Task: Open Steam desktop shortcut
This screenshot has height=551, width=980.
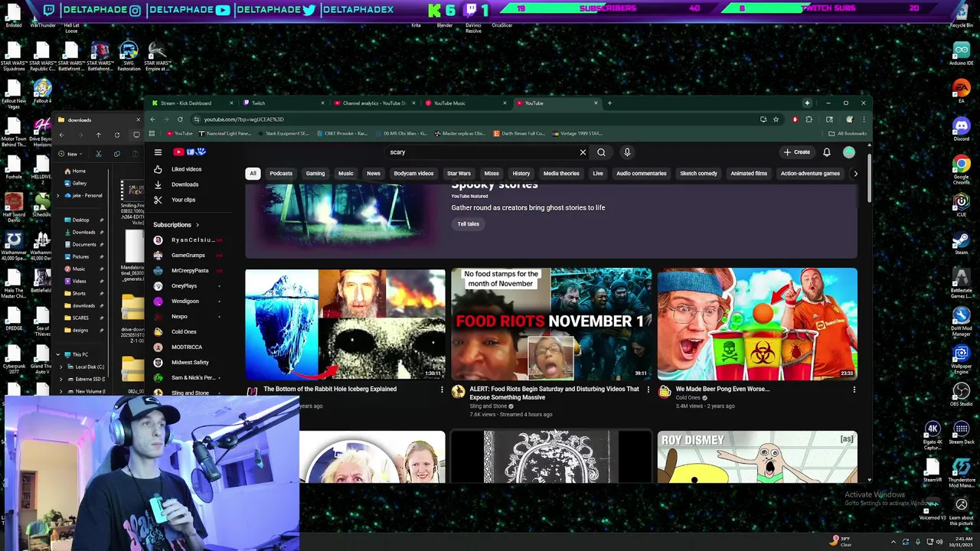Action: click(x=961, y=243)
